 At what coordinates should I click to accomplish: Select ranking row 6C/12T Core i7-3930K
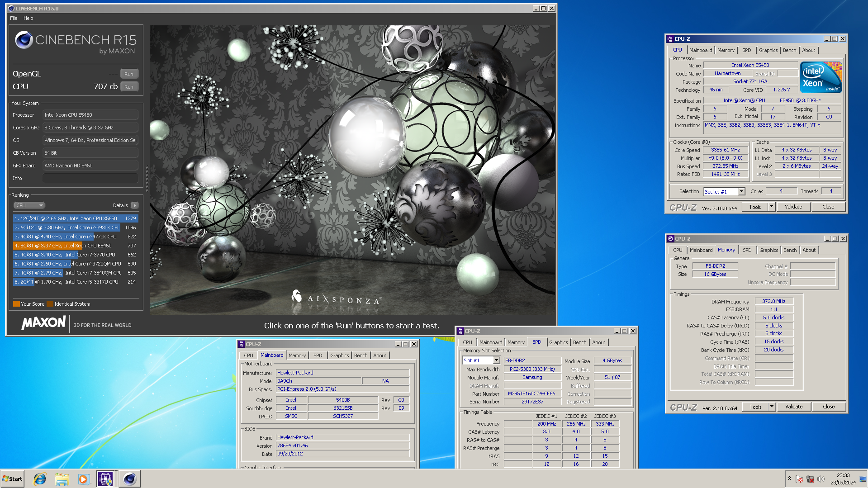pos(76,227)
